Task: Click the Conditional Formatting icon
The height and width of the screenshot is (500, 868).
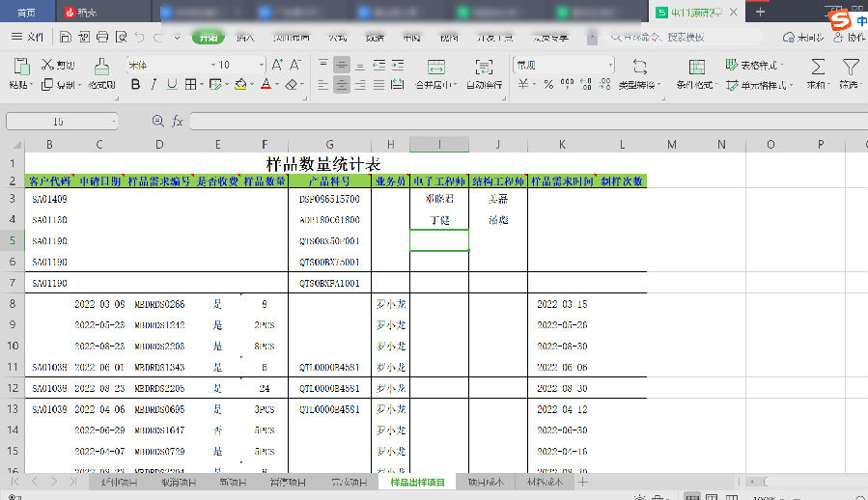Action: tap(695, 66)
